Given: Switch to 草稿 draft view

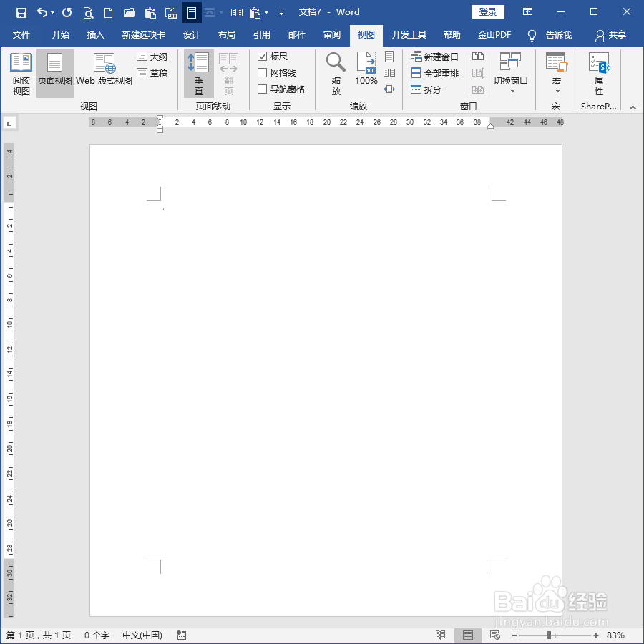Looking at the screenshot, I should (x=152, y=73).
